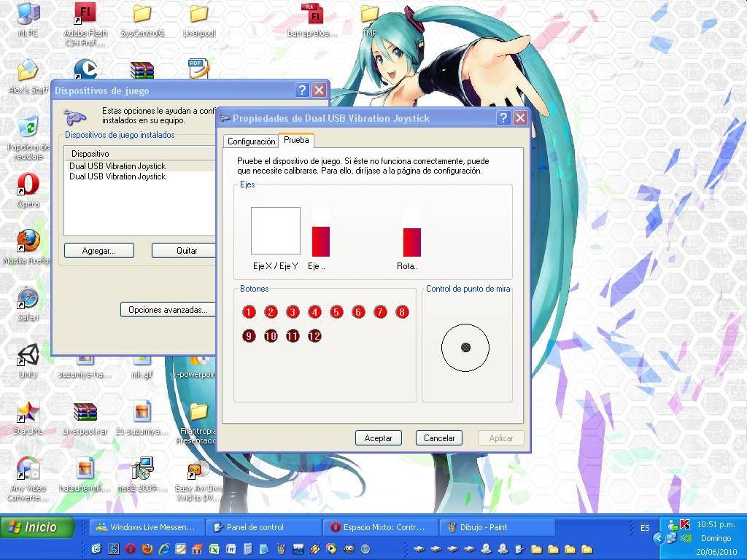Switch to Dibujo - Paint taskbar item
The image size is (747, 560).
[x=496, y=527]
